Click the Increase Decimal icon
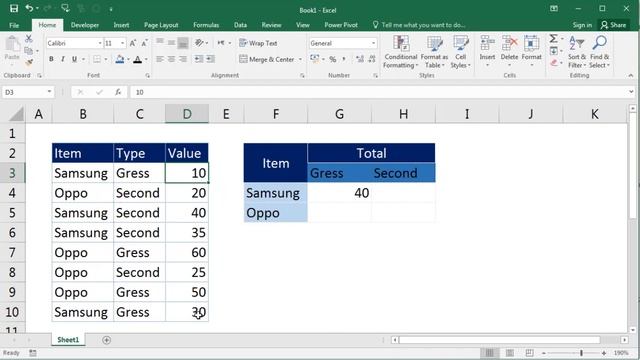The width and height of the screenshot is (640, 360). [360, 60]
